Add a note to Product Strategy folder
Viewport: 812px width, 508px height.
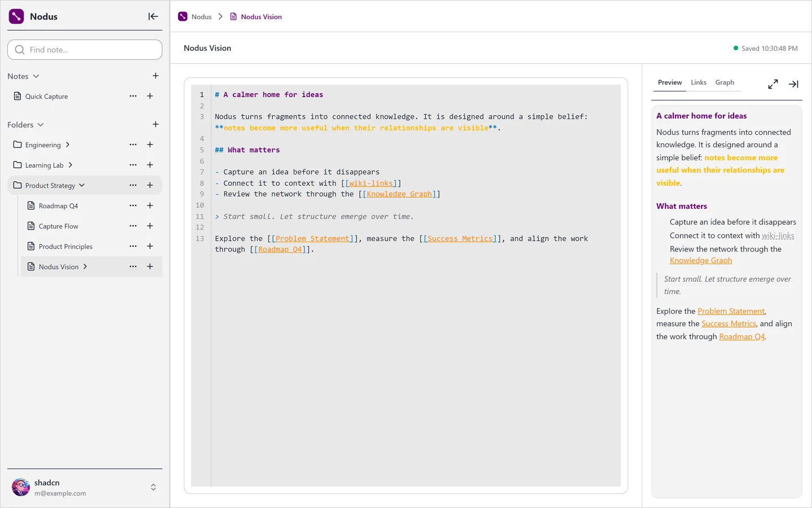click(x=150, y=185)
